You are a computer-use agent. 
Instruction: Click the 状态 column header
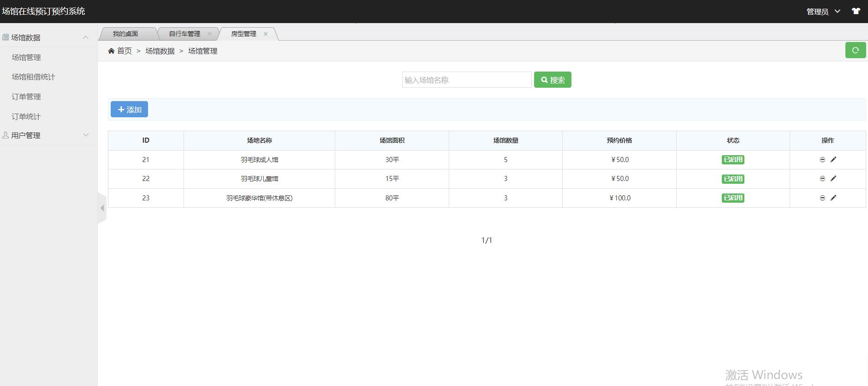[733, 140]
